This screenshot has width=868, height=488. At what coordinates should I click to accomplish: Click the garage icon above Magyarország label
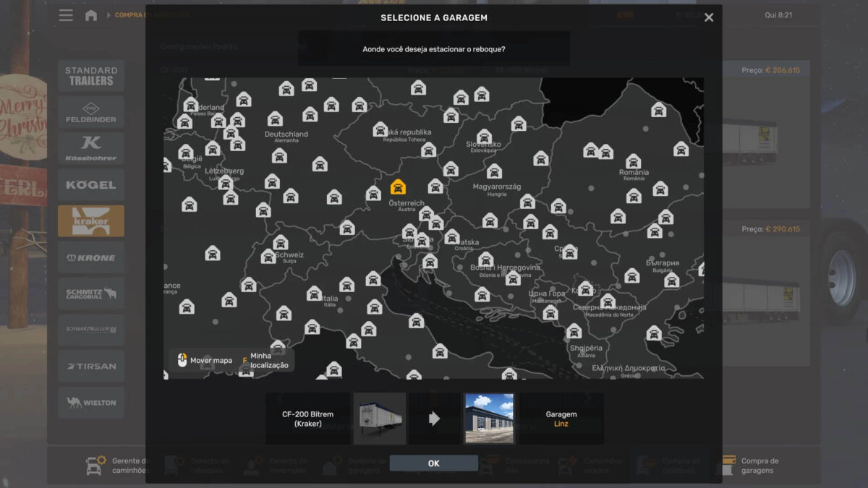[494, 171]
